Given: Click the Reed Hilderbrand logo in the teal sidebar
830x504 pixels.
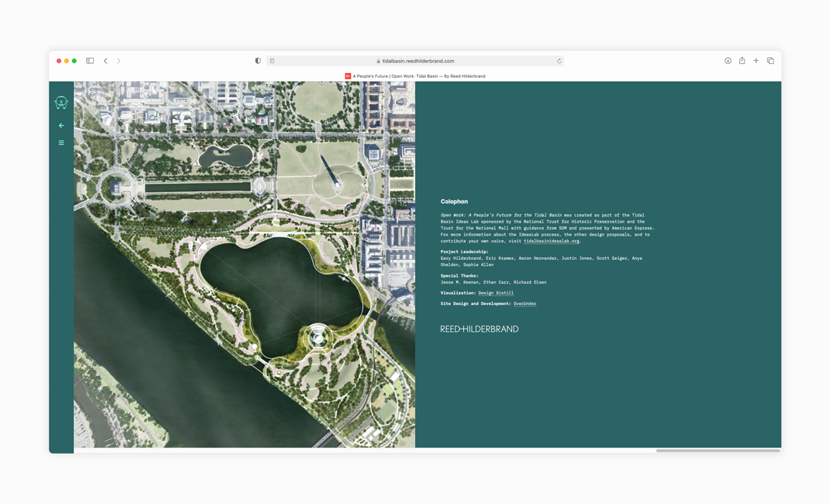Looking at the screenshot, I should (x=61, y=102).
